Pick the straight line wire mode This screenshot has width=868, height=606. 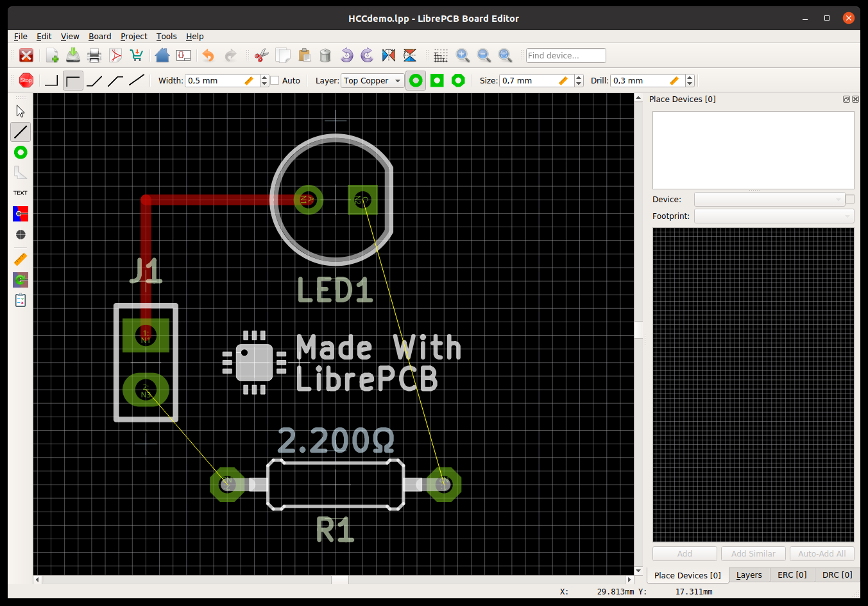(x=137, y=80)
